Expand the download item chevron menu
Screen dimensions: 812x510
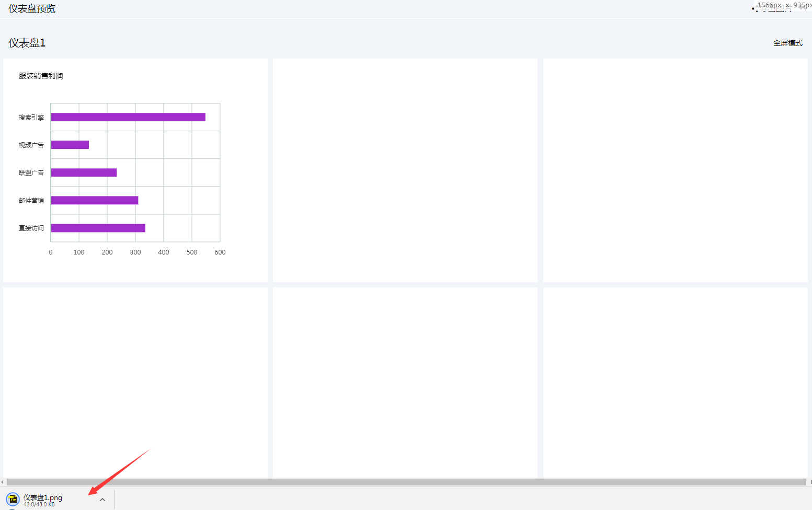(x=102, y=500)
